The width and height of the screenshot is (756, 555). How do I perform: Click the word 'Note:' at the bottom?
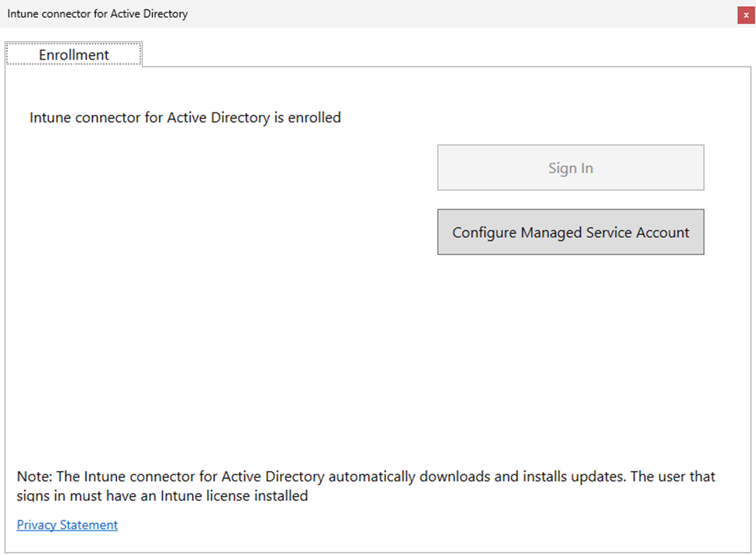(34, 476)
